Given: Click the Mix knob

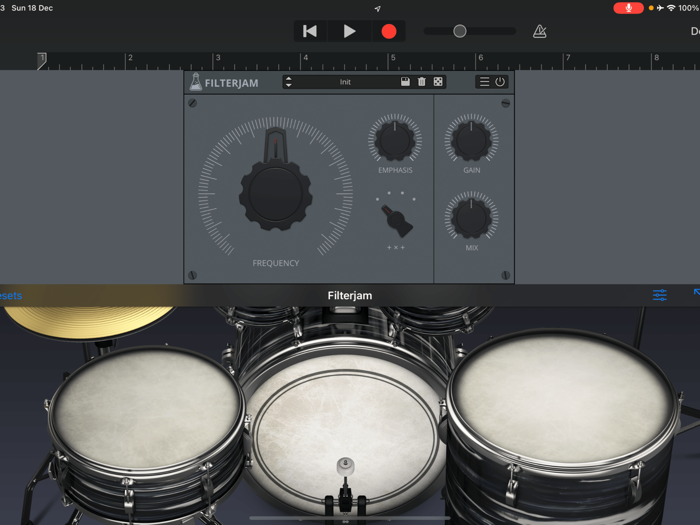Looking at the screenshot, I should [x=471, y=218].
